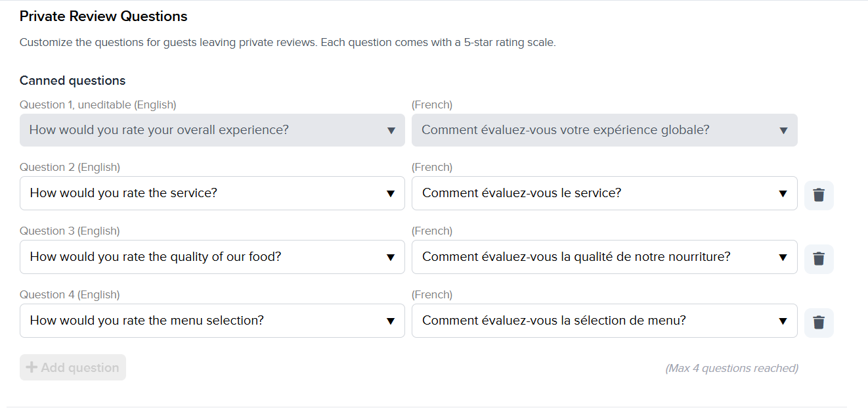Screen dimensions: 868x414
Task: Open the 'menu selection' English question dropdown
Action: coord(212,321)
